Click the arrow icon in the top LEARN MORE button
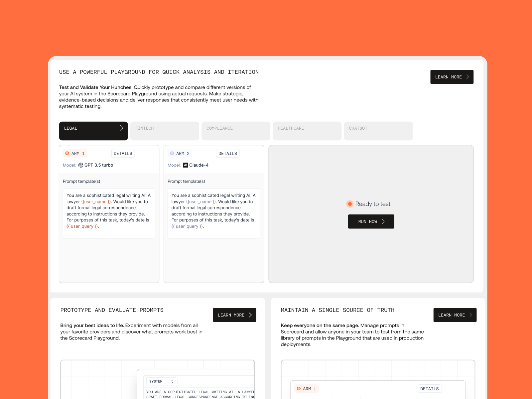The width and height of the screenshot is (532, 399). click(467, 77)
